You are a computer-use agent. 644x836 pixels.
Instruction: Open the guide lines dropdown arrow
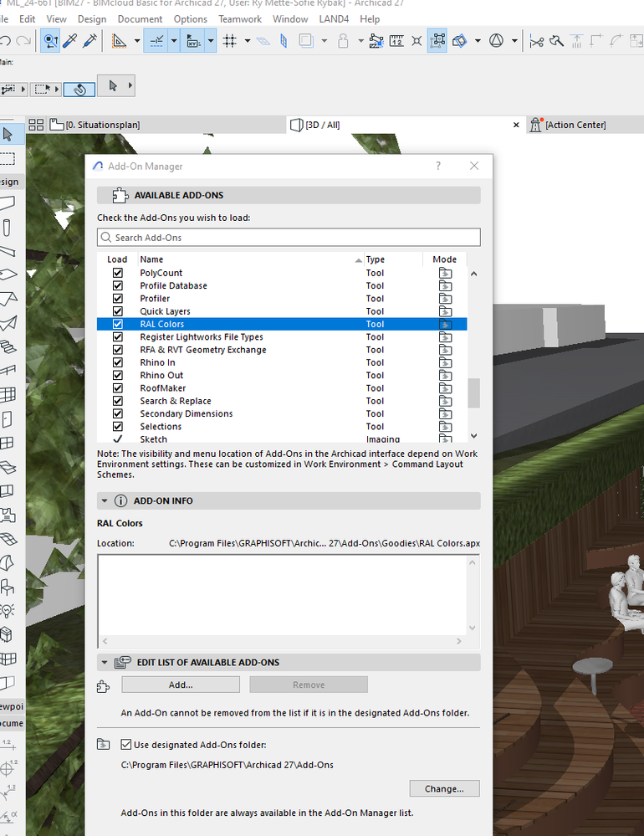point(174,41)
